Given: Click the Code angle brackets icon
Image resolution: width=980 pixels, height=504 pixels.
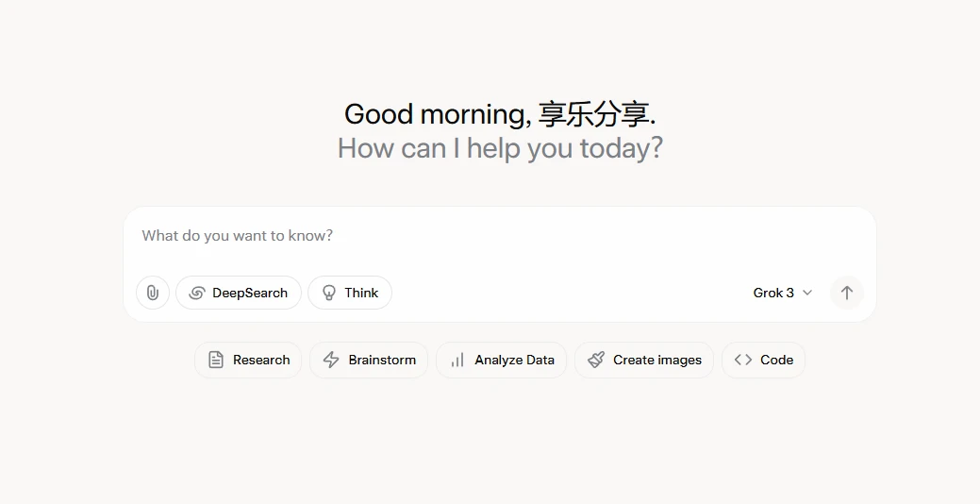Looking at the screenshot, I should coord(743,360).
